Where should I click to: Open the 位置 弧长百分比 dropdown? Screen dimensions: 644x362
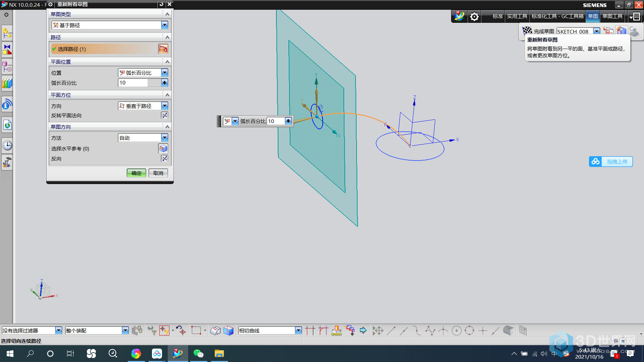click(x=164, y=73)
